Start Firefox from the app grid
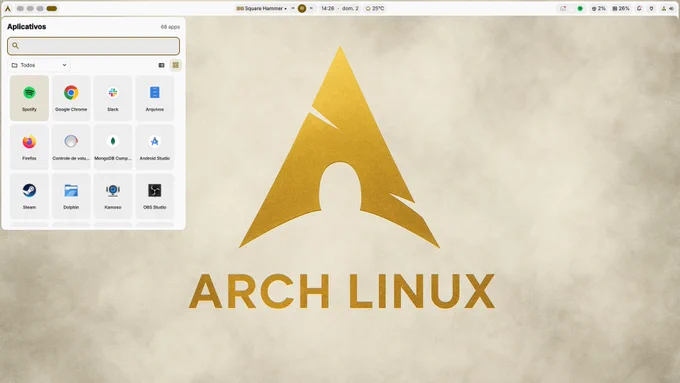 click(29, 147)
